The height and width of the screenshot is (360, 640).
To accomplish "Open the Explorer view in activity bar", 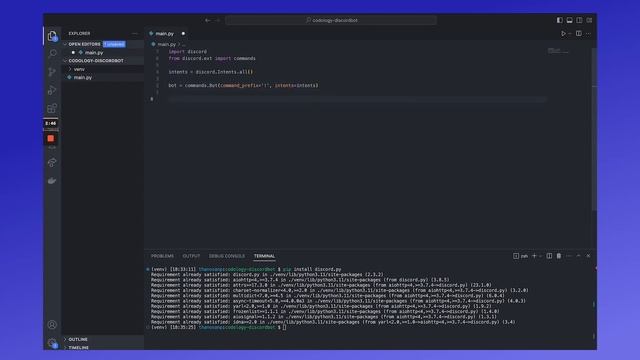I will click(52, 36).
